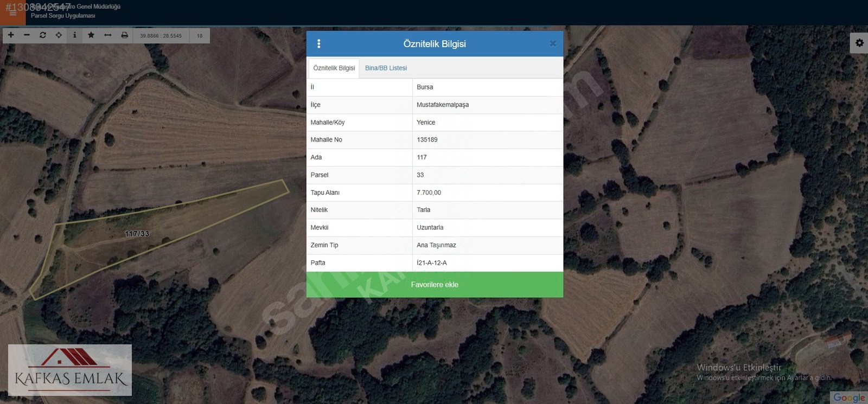Switch to Bina/BB Listesi tab
This screenshot has height=404, width=868.
[x=386, y=68]
